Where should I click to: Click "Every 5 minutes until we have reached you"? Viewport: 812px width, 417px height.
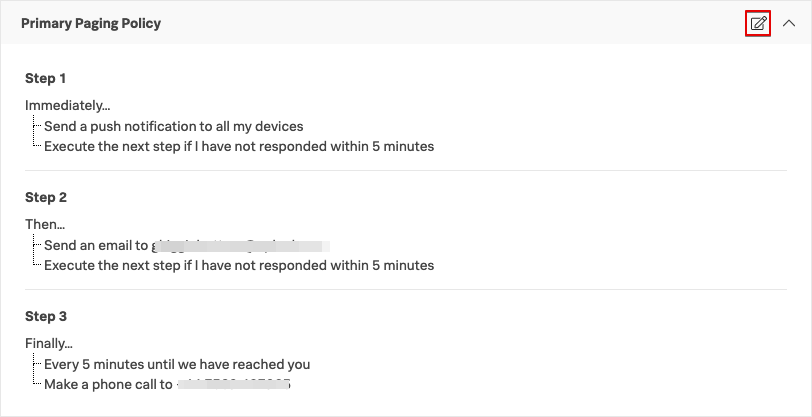point(177,364)
